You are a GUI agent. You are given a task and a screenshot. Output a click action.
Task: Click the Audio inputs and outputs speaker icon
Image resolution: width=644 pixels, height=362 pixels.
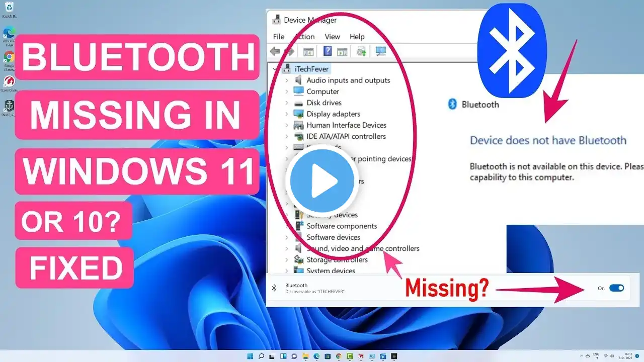pos(298,80)
